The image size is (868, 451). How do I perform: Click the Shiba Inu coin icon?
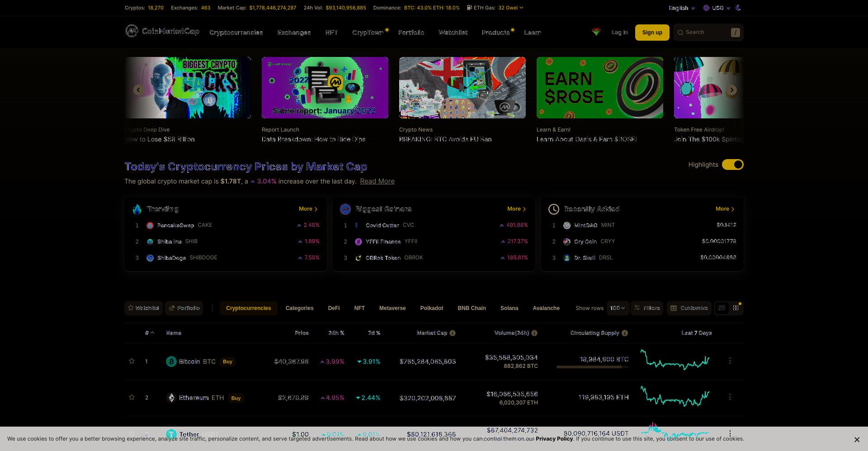[x=150, y=242]
